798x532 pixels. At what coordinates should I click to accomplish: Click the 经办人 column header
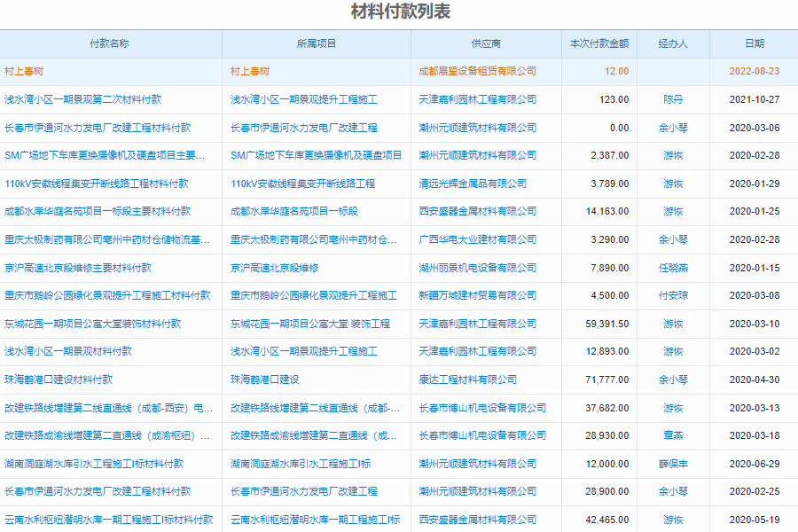[x=673, y=43]
